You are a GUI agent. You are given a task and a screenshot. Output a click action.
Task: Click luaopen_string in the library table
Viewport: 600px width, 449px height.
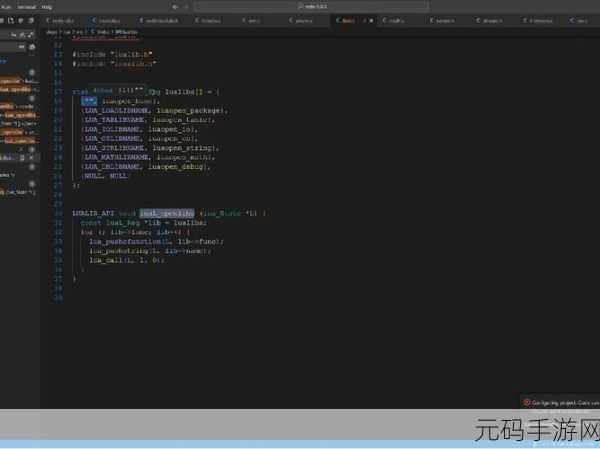click(x=182, y=148)
